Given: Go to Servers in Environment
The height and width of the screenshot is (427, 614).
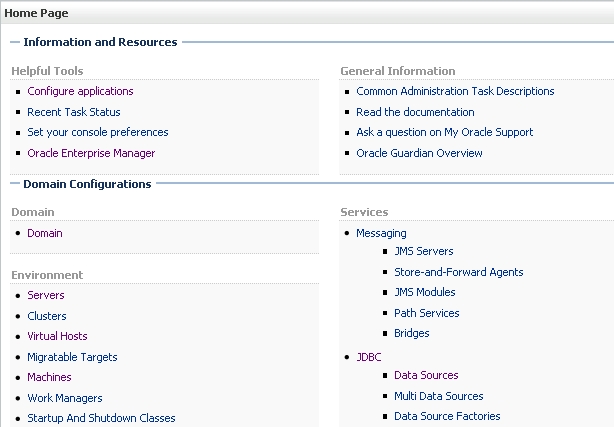Looking at the screenshot, I should (46, 295).
